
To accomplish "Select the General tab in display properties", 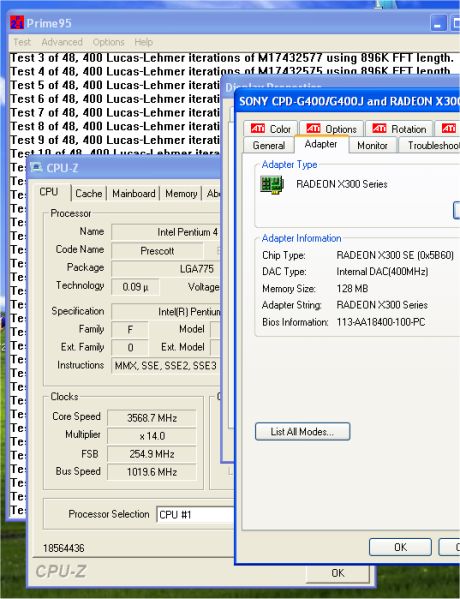I will tap(269, 146).
